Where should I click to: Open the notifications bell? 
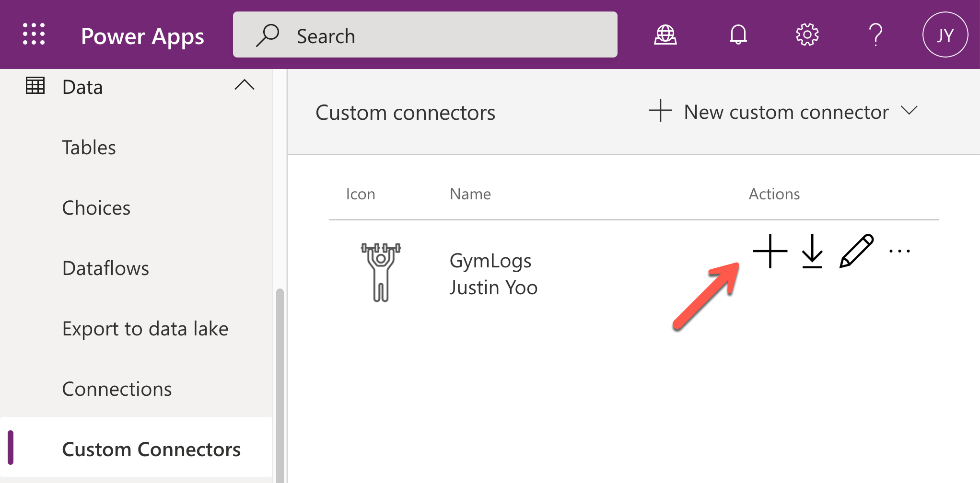tap(738, 34)
